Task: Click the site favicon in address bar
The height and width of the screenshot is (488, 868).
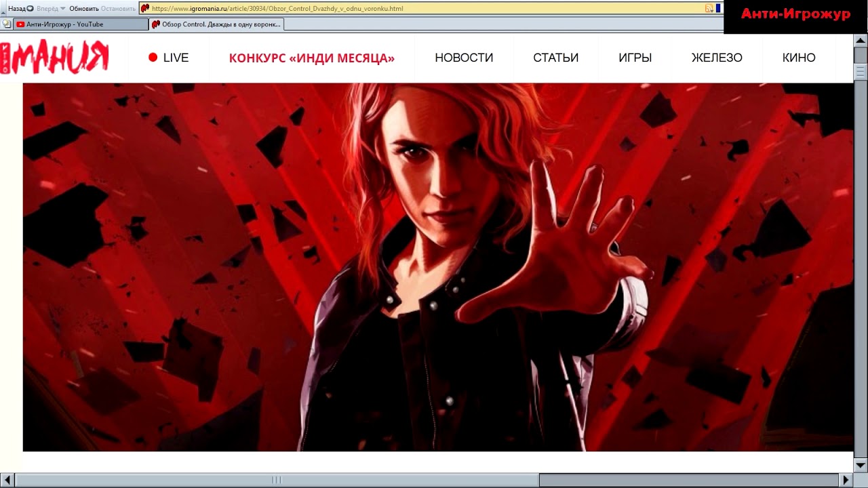Action: point(145,8)
